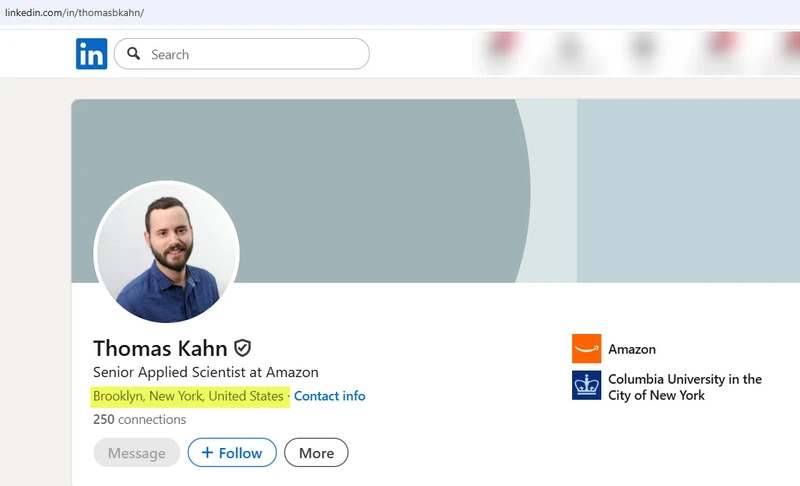Viewport: 800px width, 486px height.
Task: Open Thomas Kahn's profile photo
Action: (166, 252)
